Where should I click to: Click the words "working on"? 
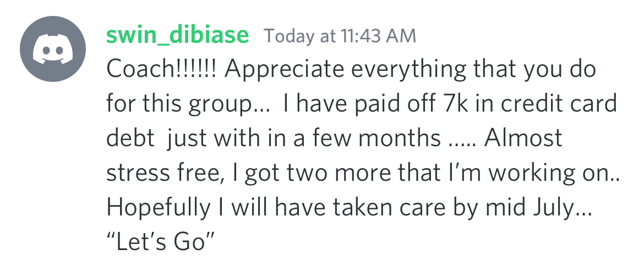(x=549, y=173)
